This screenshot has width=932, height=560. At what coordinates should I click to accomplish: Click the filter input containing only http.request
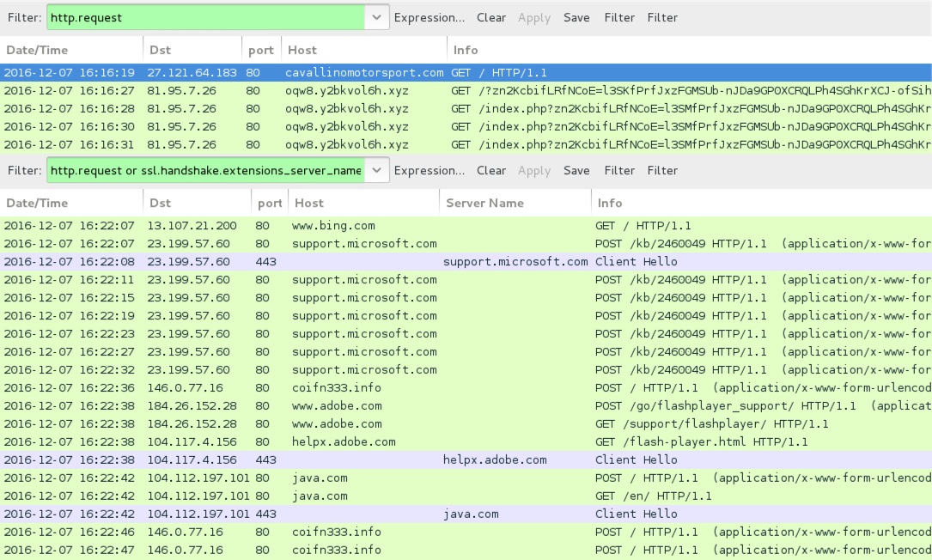click(205, 17)
